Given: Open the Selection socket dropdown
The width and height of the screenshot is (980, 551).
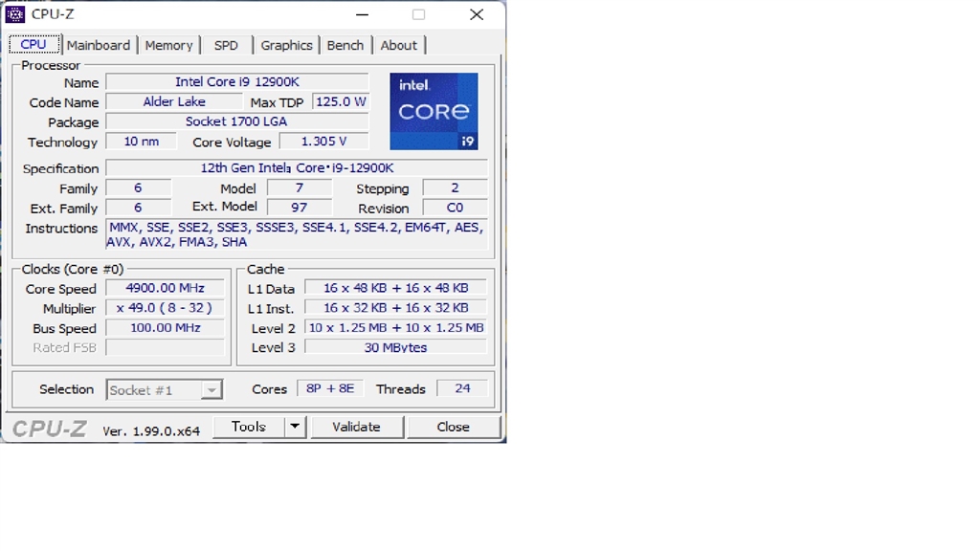Looking at the screenshot, I should (x=212, y=389).
